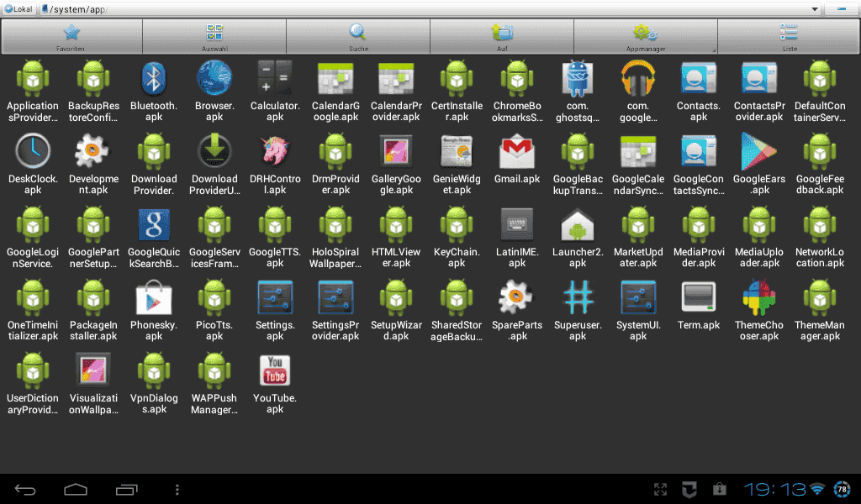The height and width of the screenshot is (504, 861).
Task: Open Settings.apk
Action: (x=275, y=297)
